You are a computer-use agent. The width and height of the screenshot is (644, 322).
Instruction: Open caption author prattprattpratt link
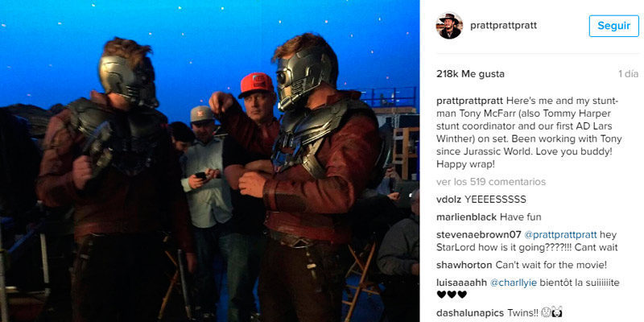[469, 101]
